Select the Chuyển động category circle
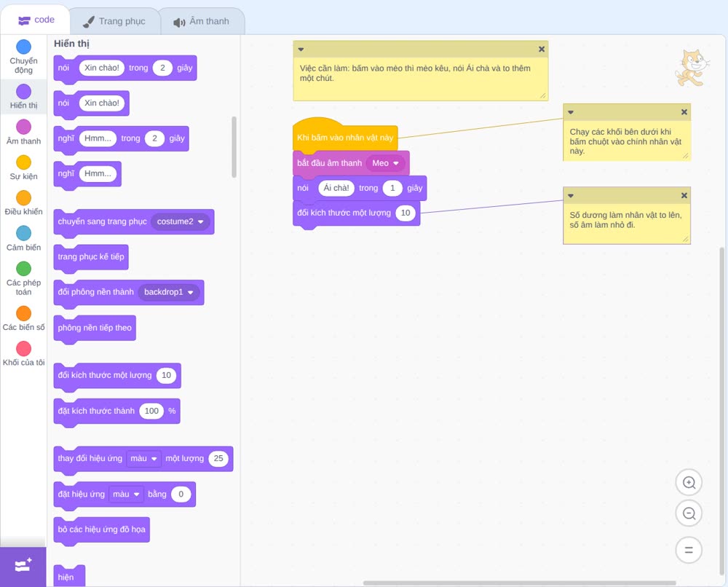Screen dimensions: 728x587 point(24,47)
